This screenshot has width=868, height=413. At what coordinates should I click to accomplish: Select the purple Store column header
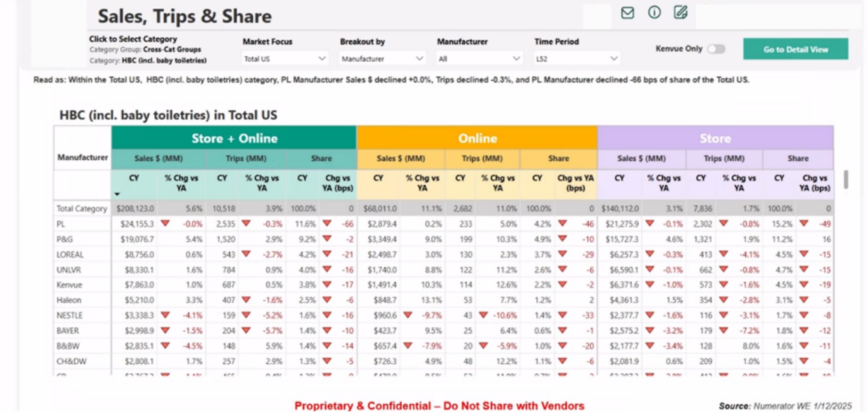click(x=715, y=138)
